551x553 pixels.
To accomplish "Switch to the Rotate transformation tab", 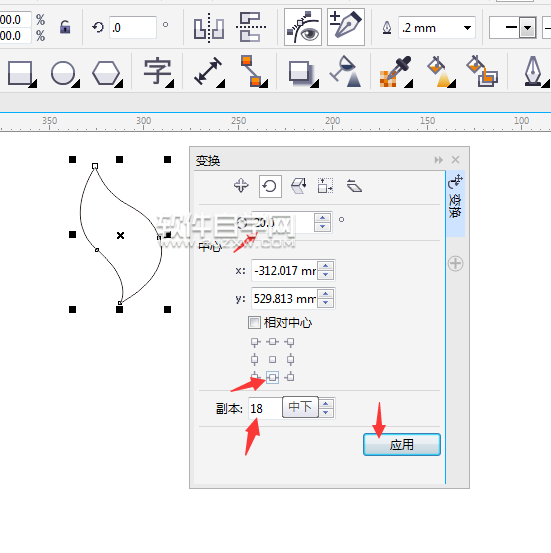I will [270, 186].
